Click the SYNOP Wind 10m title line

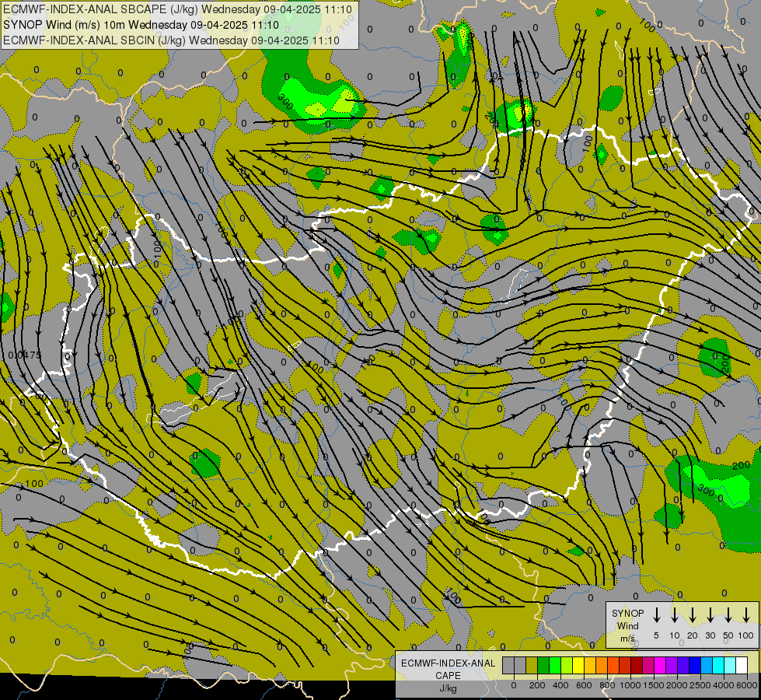coord(141,25)
